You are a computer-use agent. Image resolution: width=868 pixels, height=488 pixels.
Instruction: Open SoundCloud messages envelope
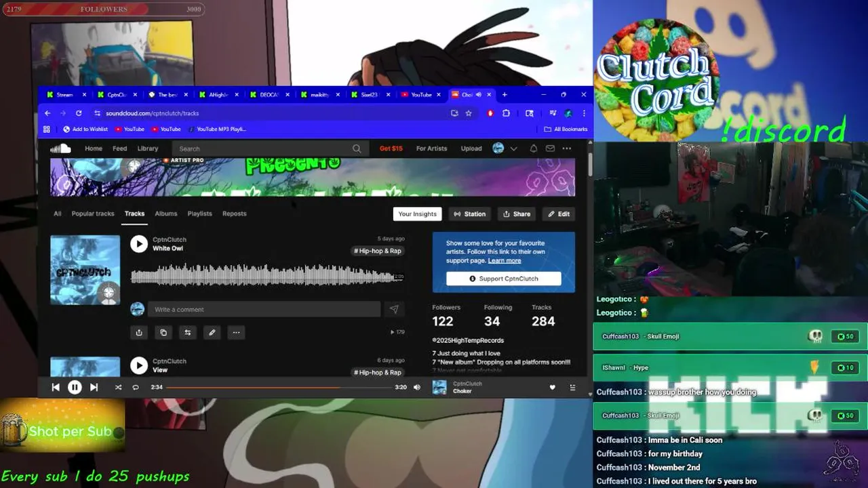point(550,148)
